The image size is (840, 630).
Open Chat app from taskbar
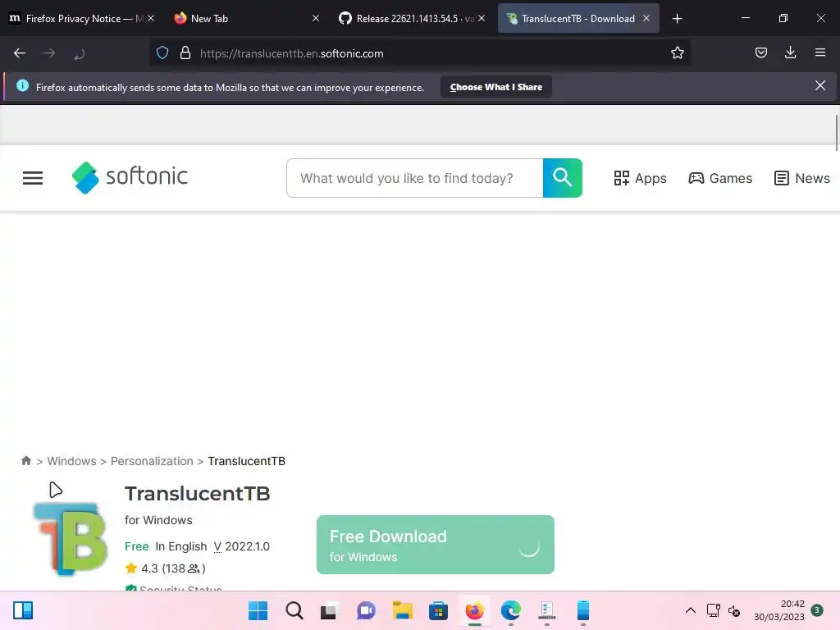coord(366,610)
